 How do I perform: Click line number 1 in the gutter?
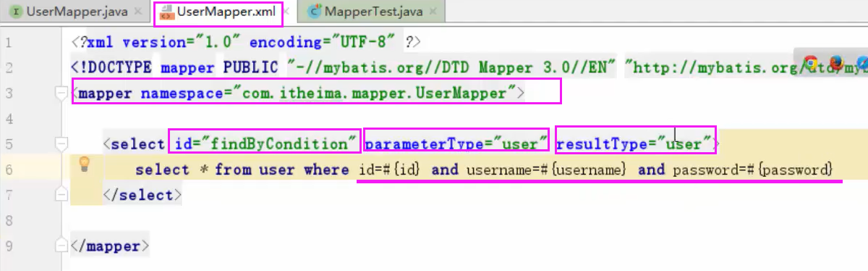[8, 43]
